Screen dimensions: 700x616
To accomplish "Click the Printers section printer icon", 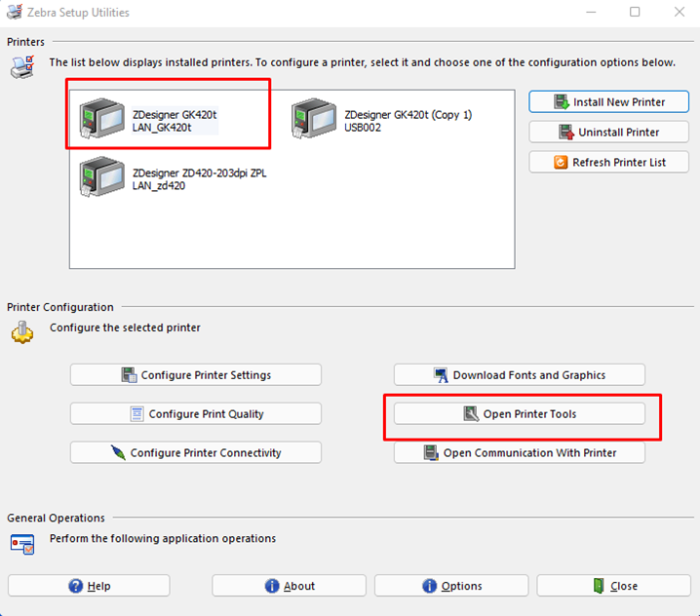I will tap(22, 67).
